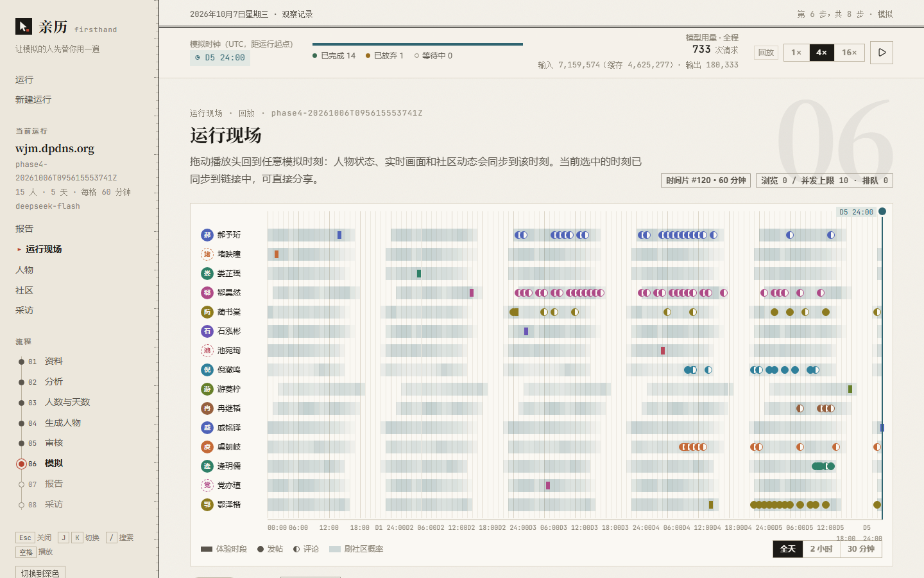Click 石泓彬's purple avatar icon
This screenshot has width=924, height=578.
tap(207, 331)
